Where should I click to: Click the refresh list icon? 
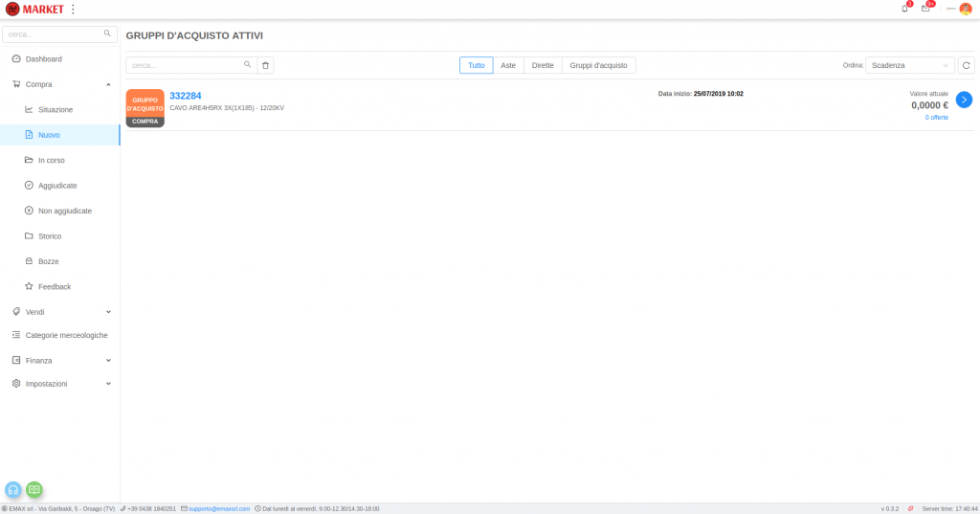[x=967, y=65]
